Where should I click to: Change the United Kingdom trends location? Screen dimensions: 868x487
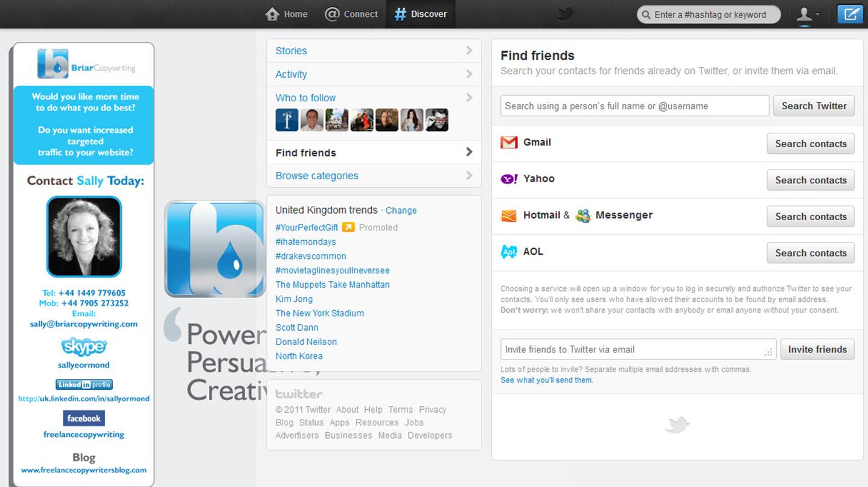click(x=401, y=211)
